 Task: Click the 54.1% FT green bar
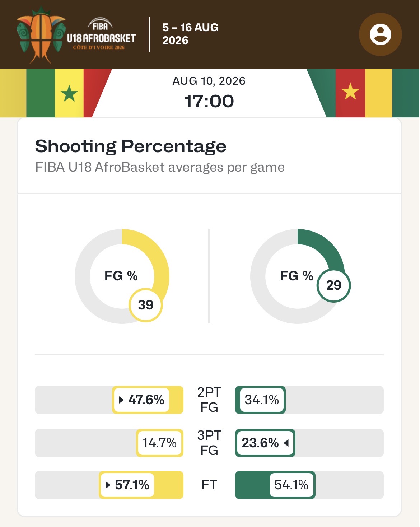275,485
